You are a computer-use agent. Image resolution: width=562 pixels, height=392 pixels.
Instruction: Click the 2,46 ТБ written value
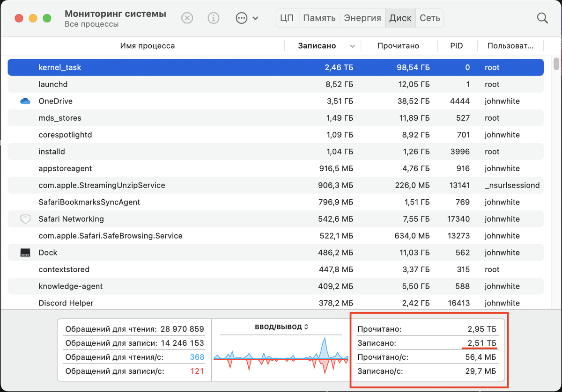pyautogui.click(x=339, y=67)
